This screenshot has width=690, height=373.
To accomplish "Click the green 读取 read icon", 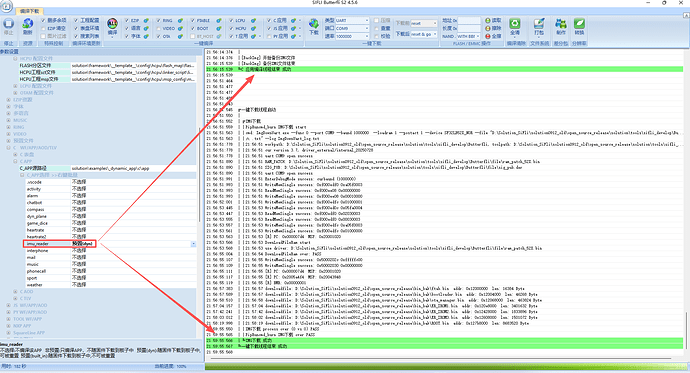I will pos(488,20).
